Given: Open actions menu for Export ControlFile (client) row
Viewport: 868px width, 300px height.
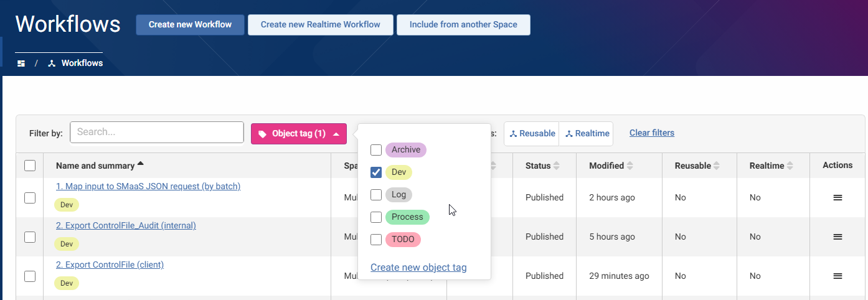Looking at the screenshot, I should coord(837,276).
